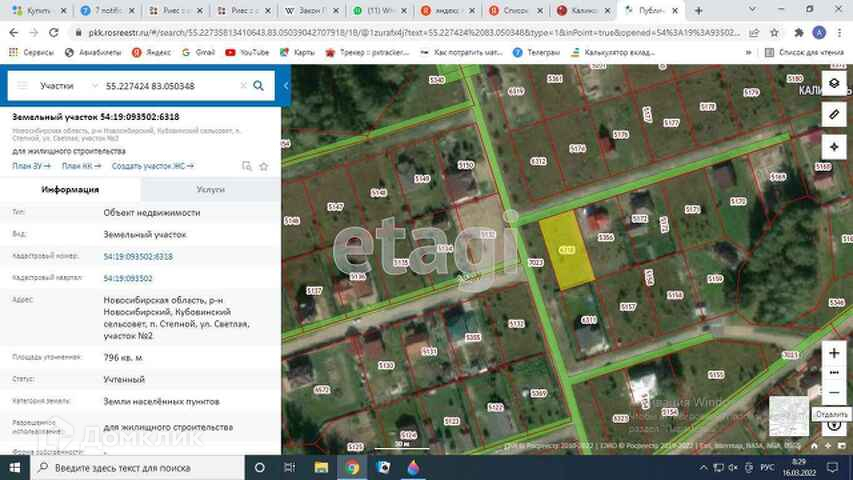
Task: Open the Авиабилеты bookmark
Action: pos(92,52)
